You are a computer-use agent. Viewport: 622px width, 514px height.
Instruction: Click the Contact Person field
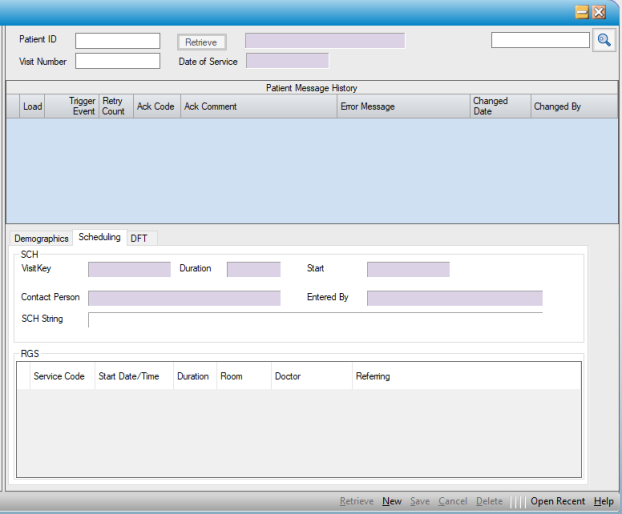(184, 298)
